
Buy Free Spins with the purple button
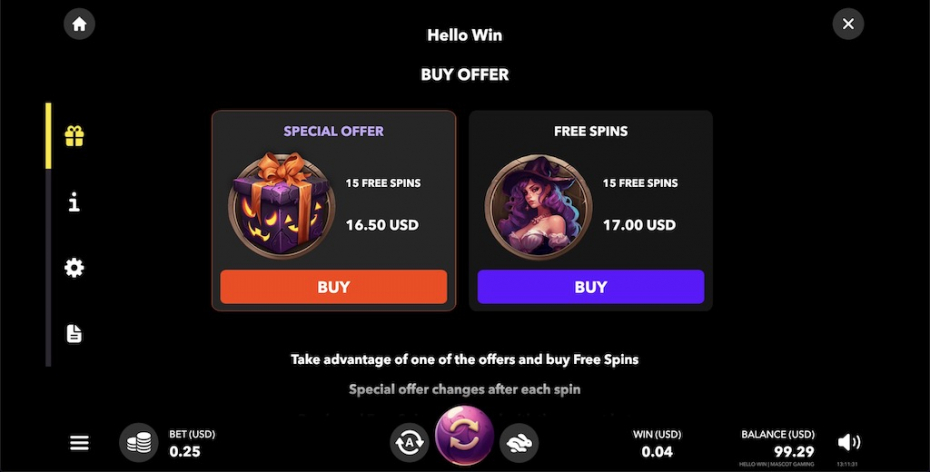coord(591,287)
